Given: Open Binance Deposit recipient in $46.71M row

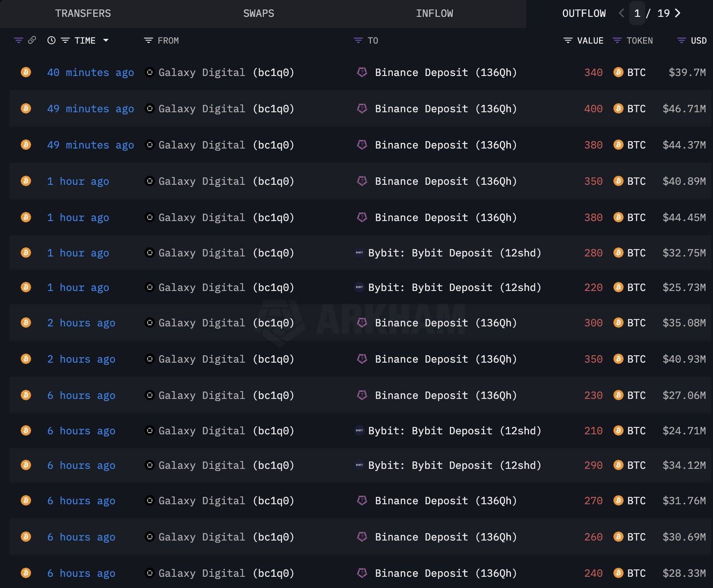Looking at the screenshot, I should pos(446,109).
